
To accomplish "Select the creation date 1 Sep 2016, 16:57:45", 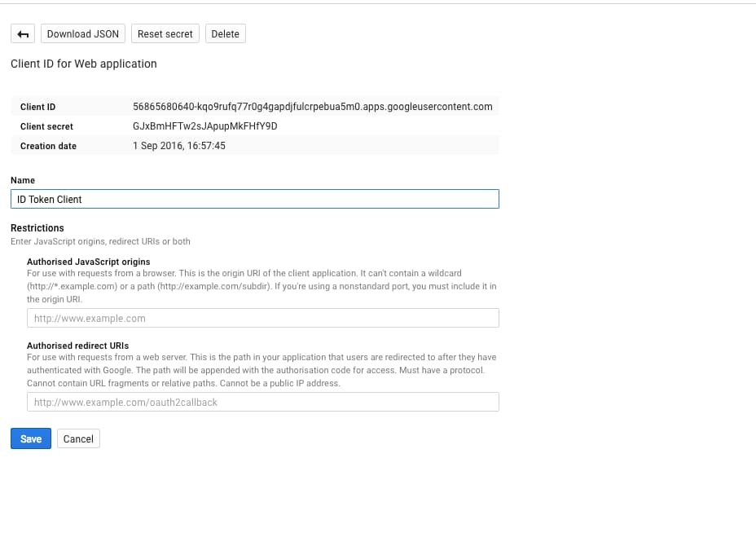I will coord(179,146).
